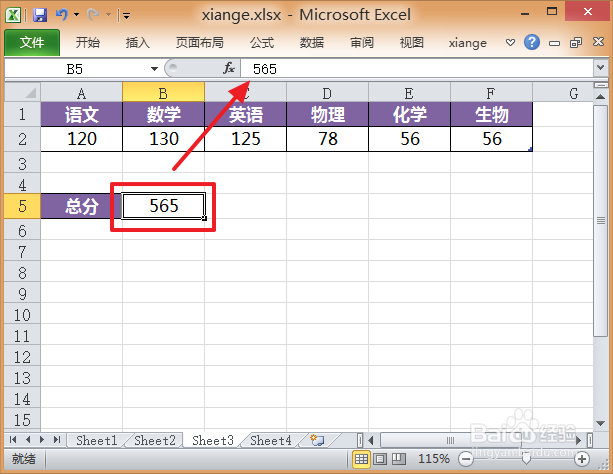
Task: Restore down the workbook window
Action: point(576,42)
